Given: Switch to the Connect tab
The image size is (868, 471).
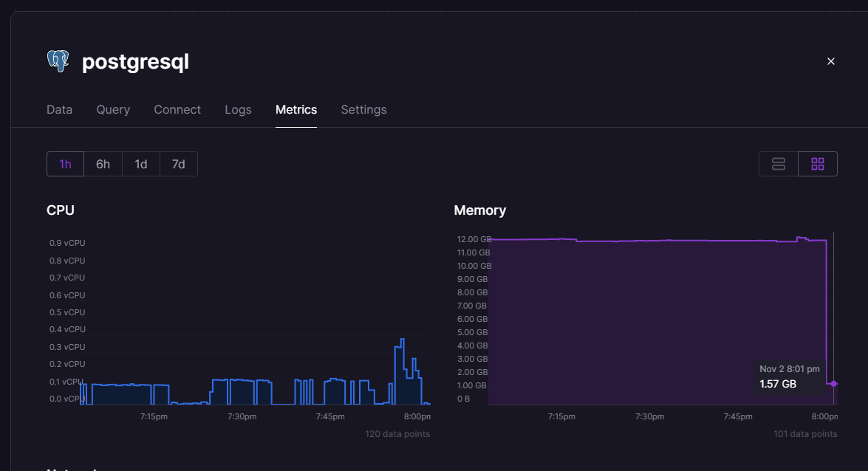Looking at the screenshot, I should tap(177, 109).
